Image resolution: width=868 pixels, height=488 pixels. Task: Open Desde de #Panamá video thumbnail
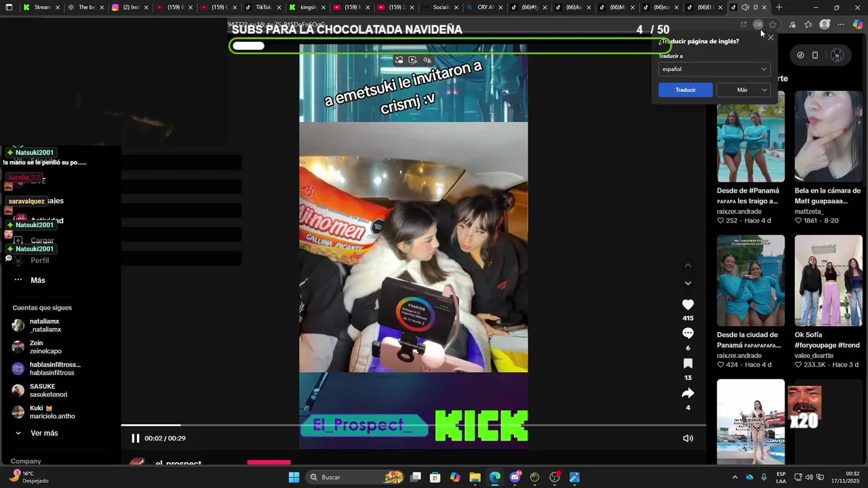[751, 137]
